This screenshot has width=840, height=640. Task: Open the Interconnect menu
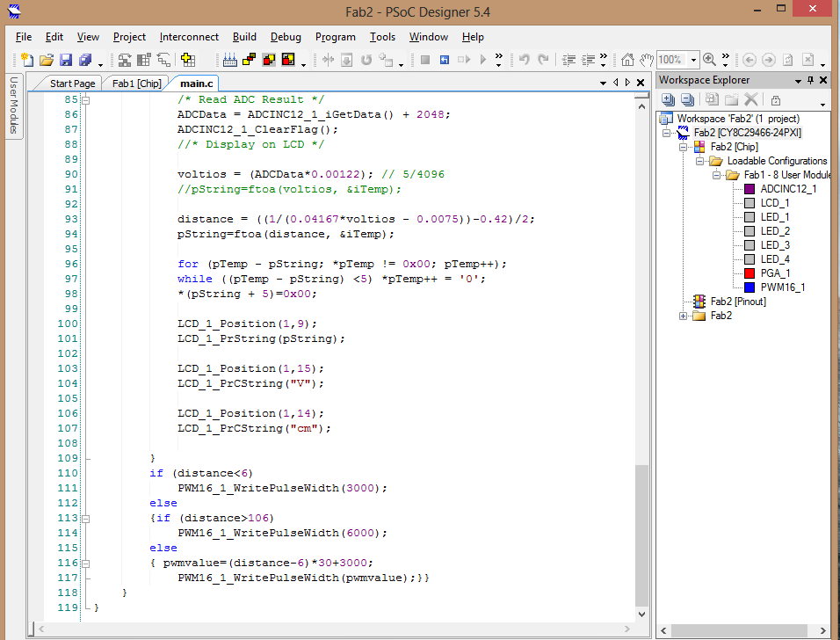189,37
